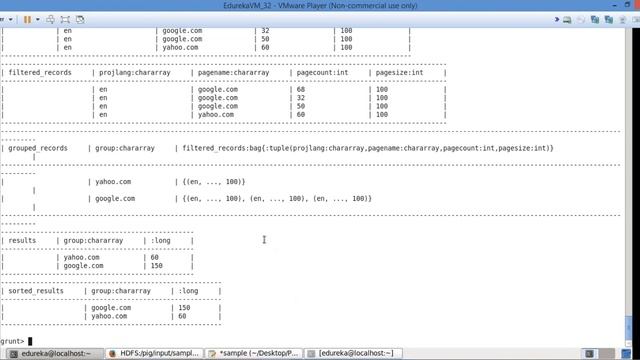Screen dimensions: 640x360
Task: Click the hard disk device icon
Action: [567, 20]
